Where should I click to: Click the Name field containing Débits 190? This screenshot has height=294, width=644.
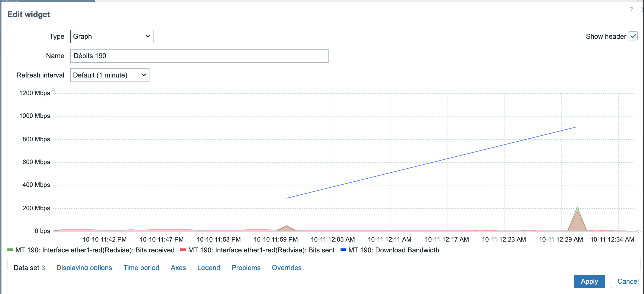(199, 56)
